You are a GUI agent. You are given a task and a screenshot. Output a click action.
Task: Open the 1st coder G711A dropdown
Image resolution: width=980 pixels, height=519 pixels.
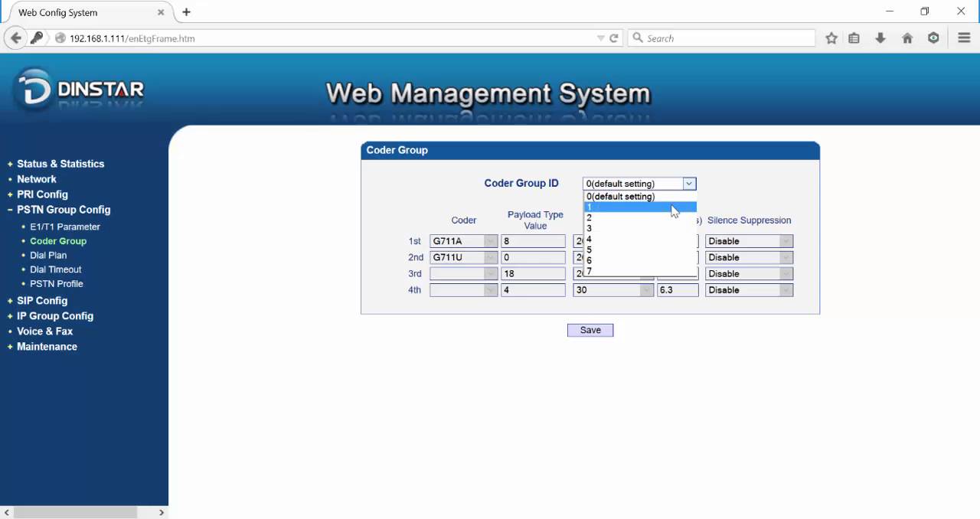coord(464,241)
